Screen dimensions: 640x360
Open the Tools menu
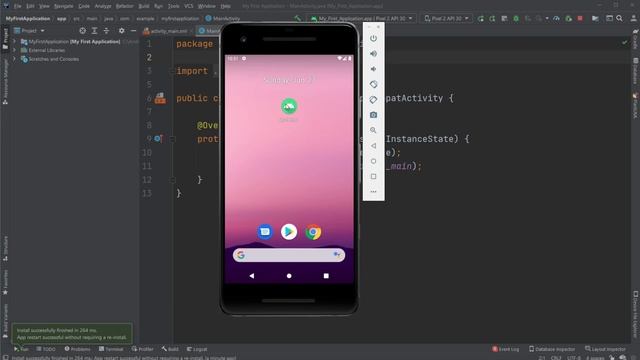click(173, 6)
